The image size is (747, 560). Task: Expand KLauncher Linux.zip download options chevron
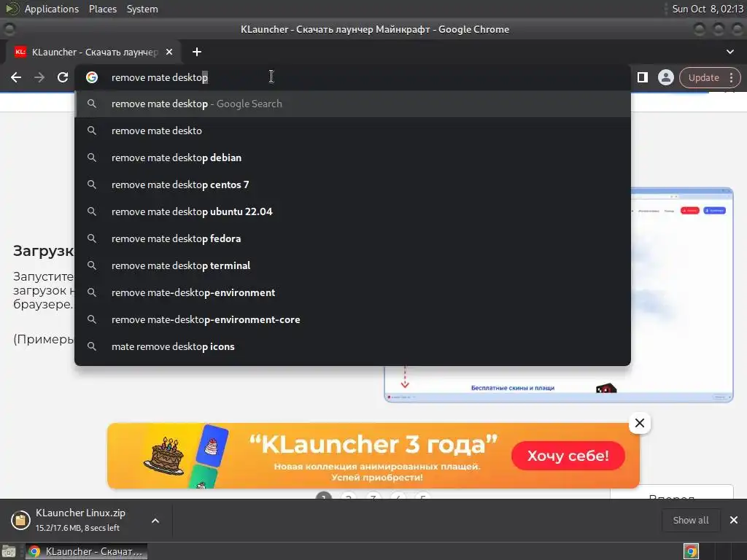(155, 521)
